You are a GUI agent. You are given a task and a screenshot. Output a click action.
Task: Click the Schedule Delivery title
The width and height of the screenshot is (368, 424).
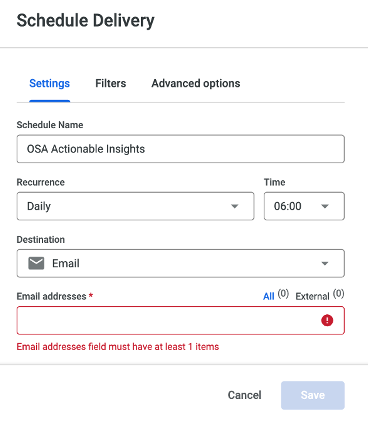[x=86, y=21]
